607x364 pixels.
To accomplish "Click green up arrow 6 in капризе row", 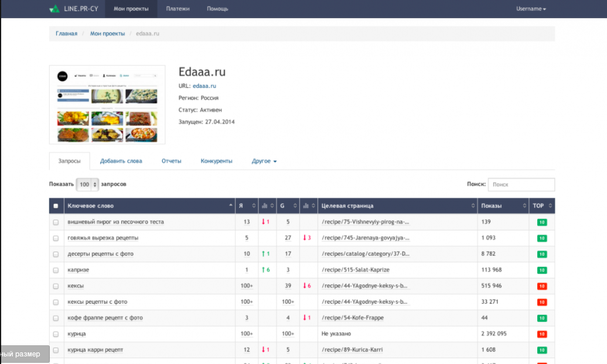I will (266, 270).
